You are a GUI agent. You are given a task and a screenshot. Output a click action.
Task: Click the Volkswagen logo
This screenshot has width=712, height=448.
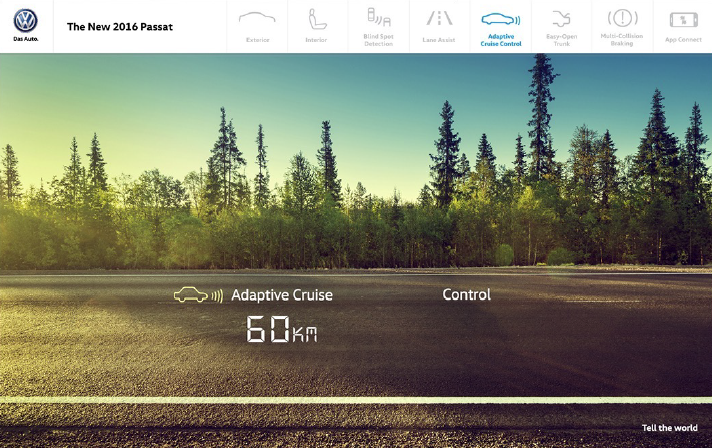point(25,21)
